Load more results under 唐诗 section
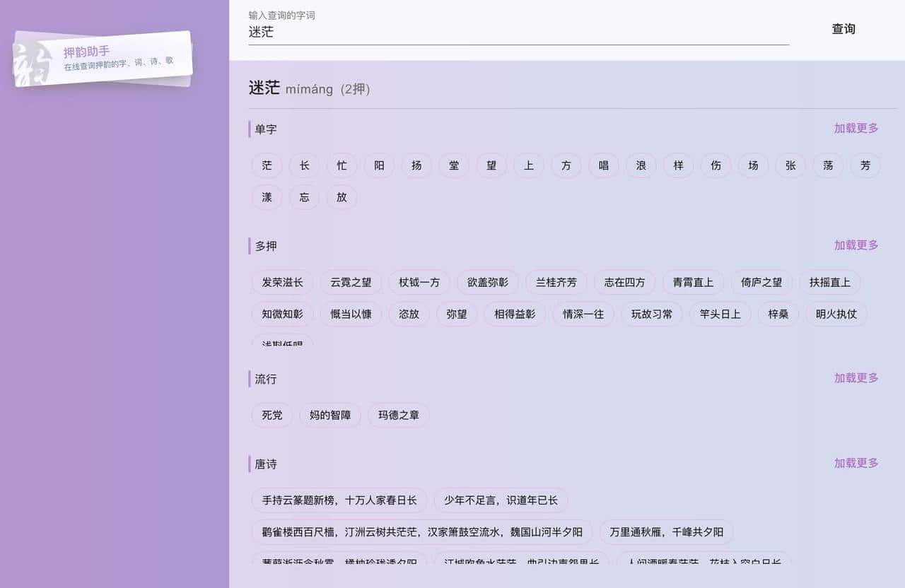The width and height of the screenshot is (905, 588). tap(856, 463)
